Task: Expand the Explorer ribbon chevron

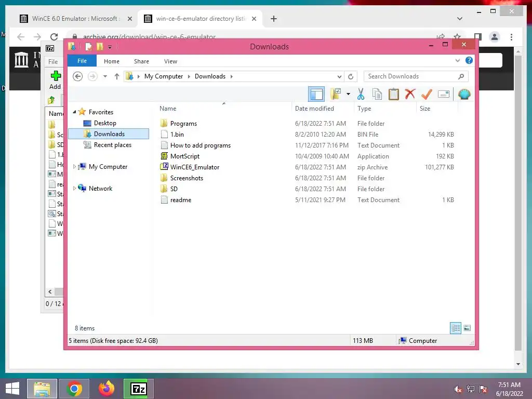Action: coord(457,60)
